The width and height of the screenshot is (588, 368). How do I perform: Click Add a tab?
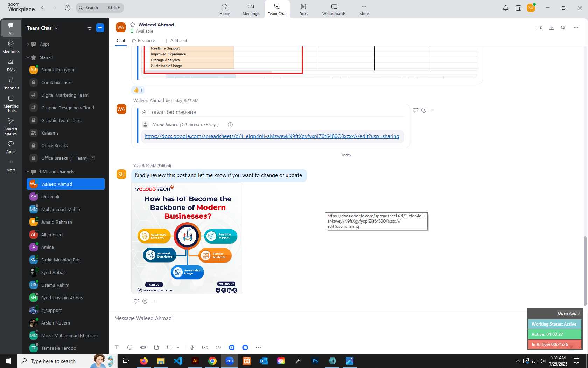176,41
